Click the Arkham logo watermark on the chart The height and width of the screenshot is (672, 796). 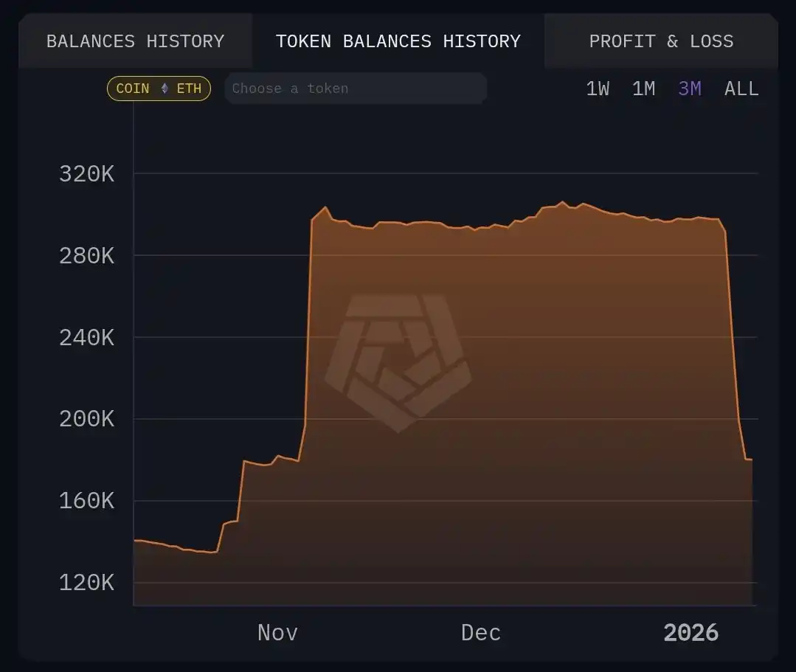[398, 361]
